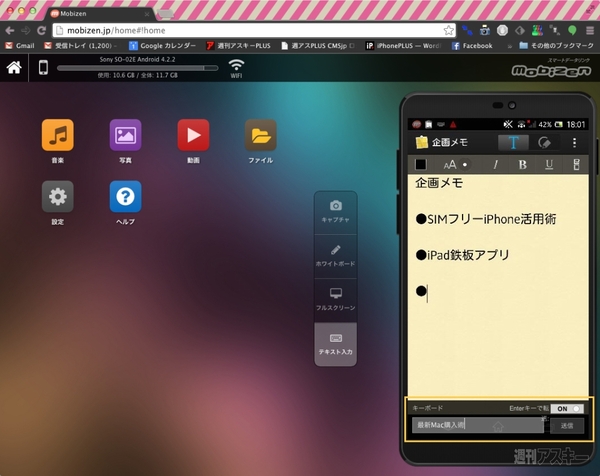The width and height of the screenshot is (600, 476).
Task: Open a new browser tab
Action: (x=165, y=14)
